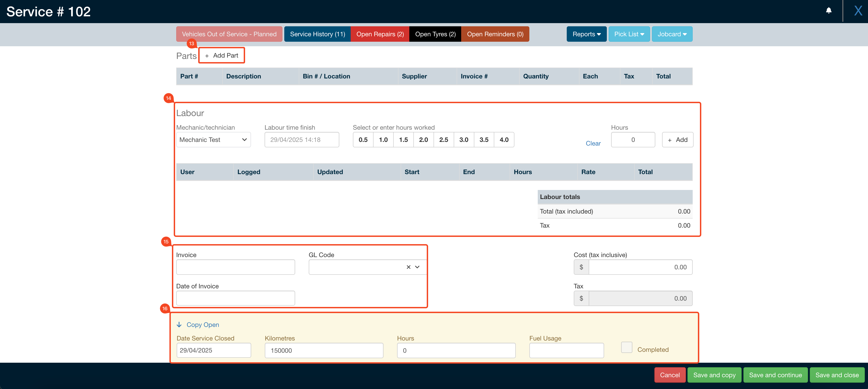Image resolution: width=868 pixels, height=389 pixels.
Task: Open the Open Repairs (2) tab
Action: coord(380,34)
